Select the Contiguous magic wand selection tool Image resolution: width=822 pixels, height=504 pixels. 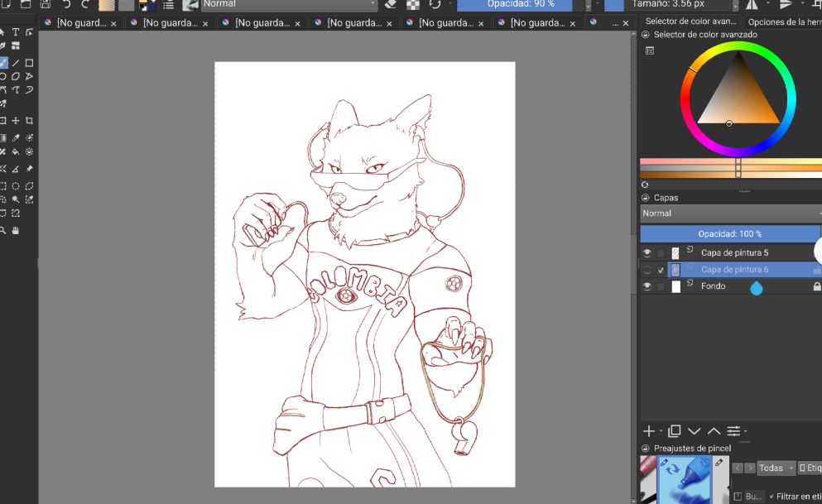point(16,199)
